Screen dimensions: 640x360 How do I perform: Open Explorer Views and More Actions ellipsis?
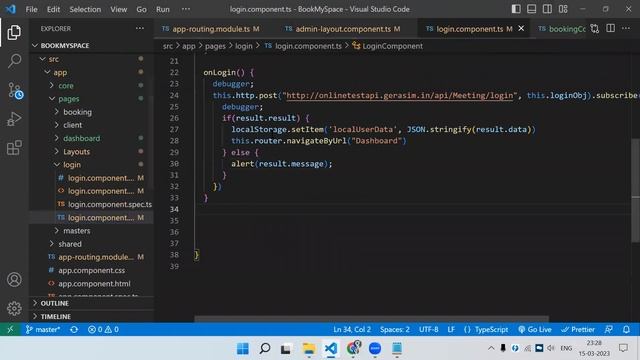coord(140,28)
